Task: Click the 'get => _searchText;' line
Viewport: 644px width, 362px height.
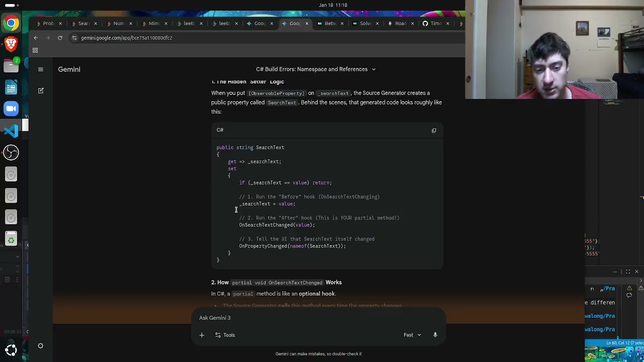Action: coord(254,161)
